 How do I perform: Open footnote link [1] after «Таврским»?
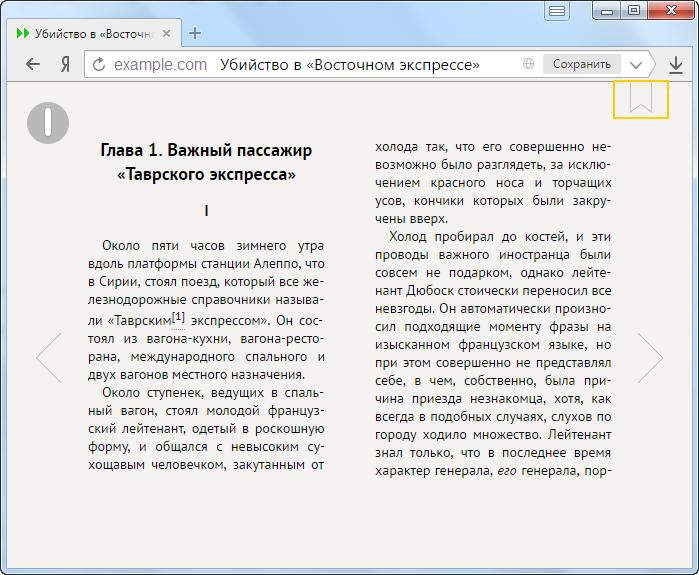pos(178,318)
